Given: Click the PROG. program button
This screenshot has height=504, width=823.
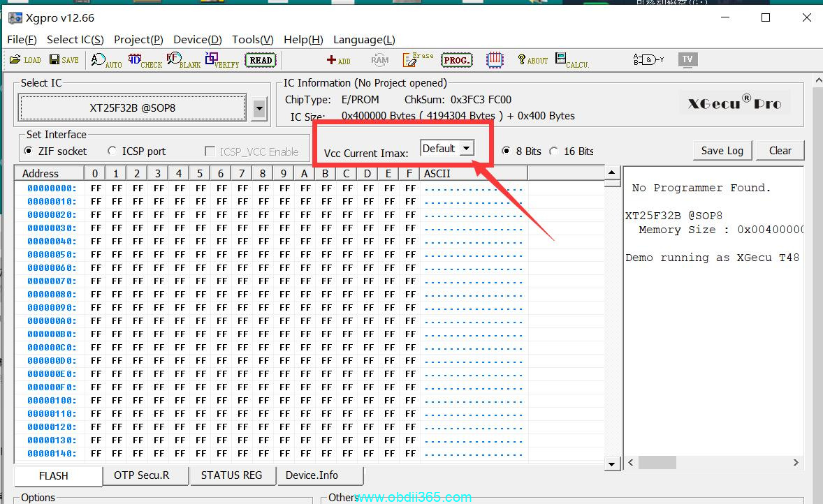Looking at the screenshot, I should tap(457, 60).
